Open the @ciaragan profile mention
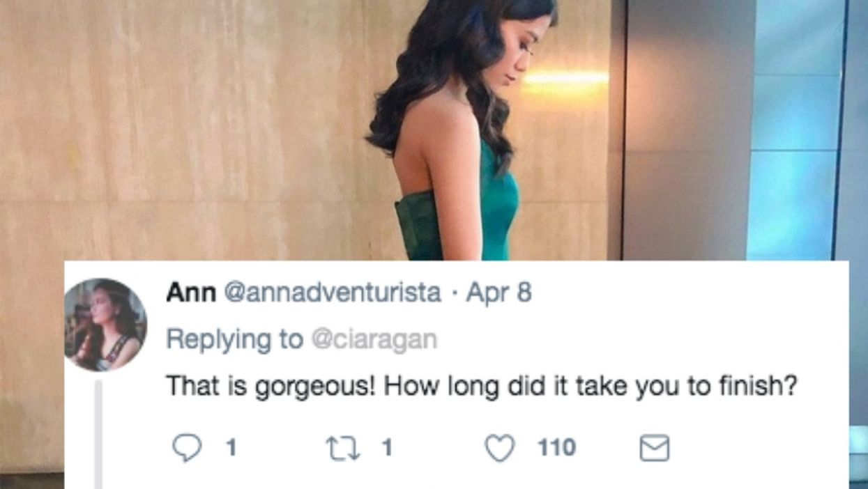868x489 pixels. (x=373, y=339)
